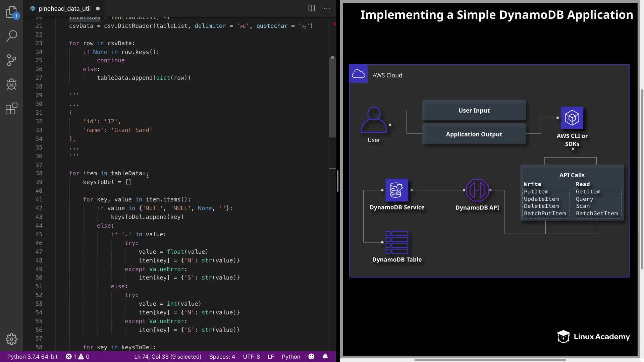Select the pinehead_data_util tab
Screen dimensions: 644x362
tap(64, 9)
